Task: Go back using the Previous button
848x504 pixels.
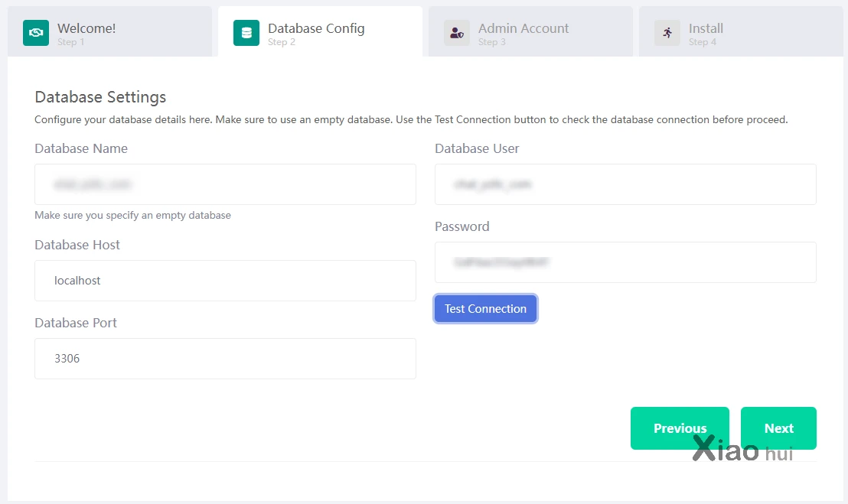Action: click(x=680, y=428)
